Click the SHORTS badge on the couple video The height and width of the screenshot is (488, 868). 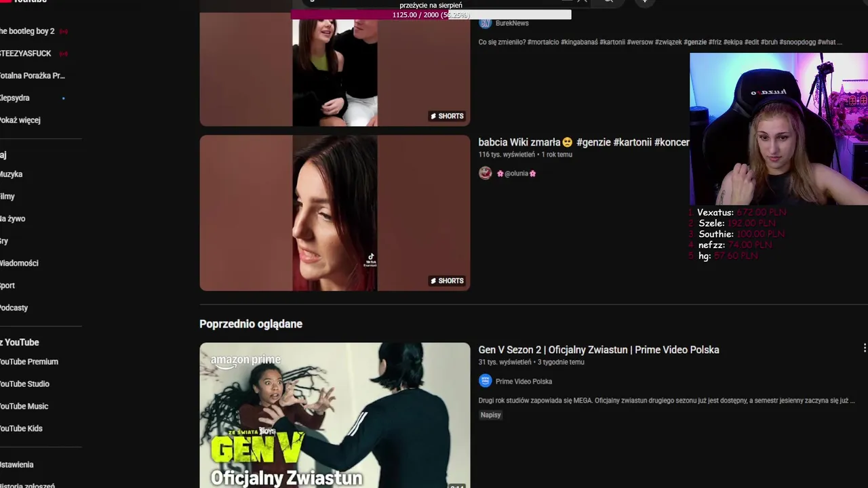pyautogui.click(x=447, y=116)
